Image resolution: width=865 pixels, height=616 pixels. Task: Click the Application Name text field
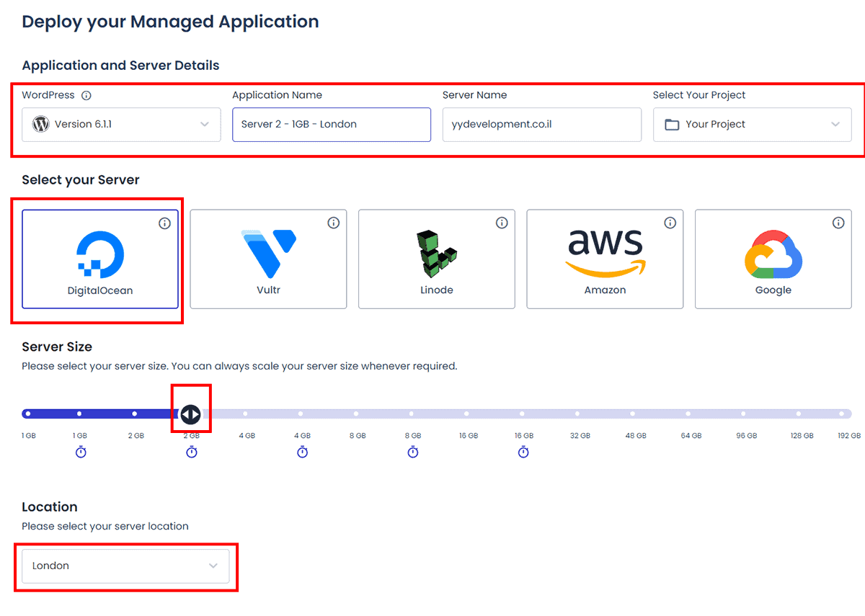332,125
